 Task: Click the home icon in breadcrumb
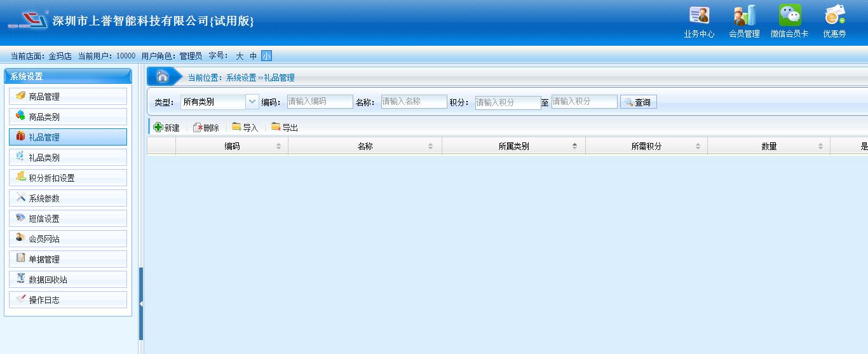pos(163,77)
